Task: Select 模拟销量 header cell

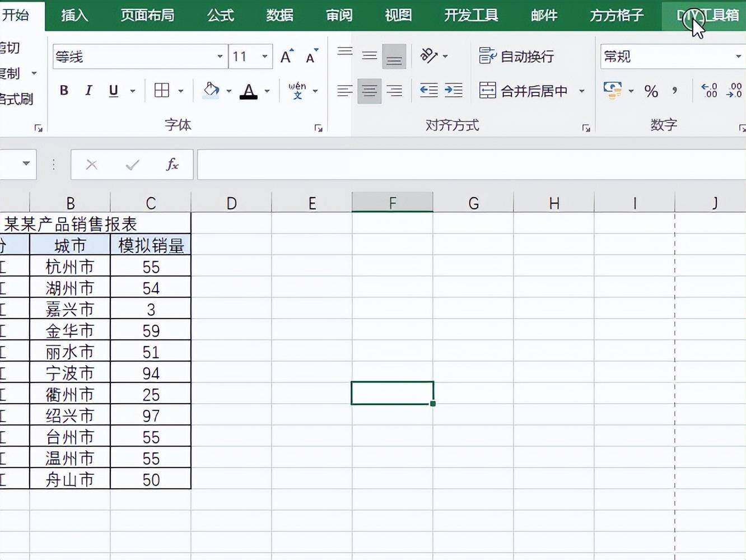Action: pyautogui.click(x=151, y=245)
